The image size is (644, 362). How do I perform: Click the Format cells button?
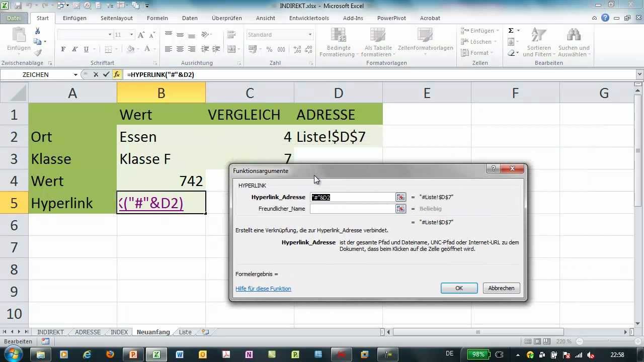pyautogui.click(x=477, y=53)
